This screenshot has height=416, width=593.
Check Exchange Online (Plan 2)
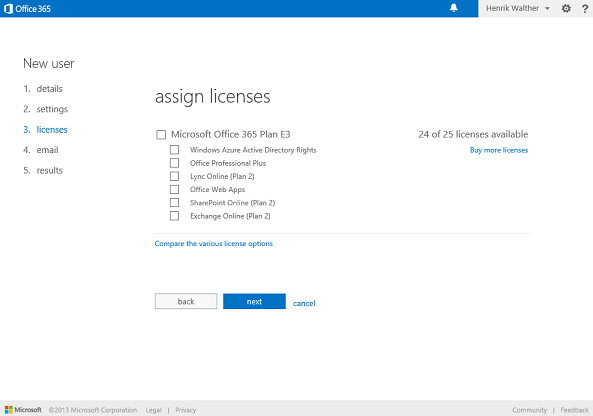coord(174,216)
